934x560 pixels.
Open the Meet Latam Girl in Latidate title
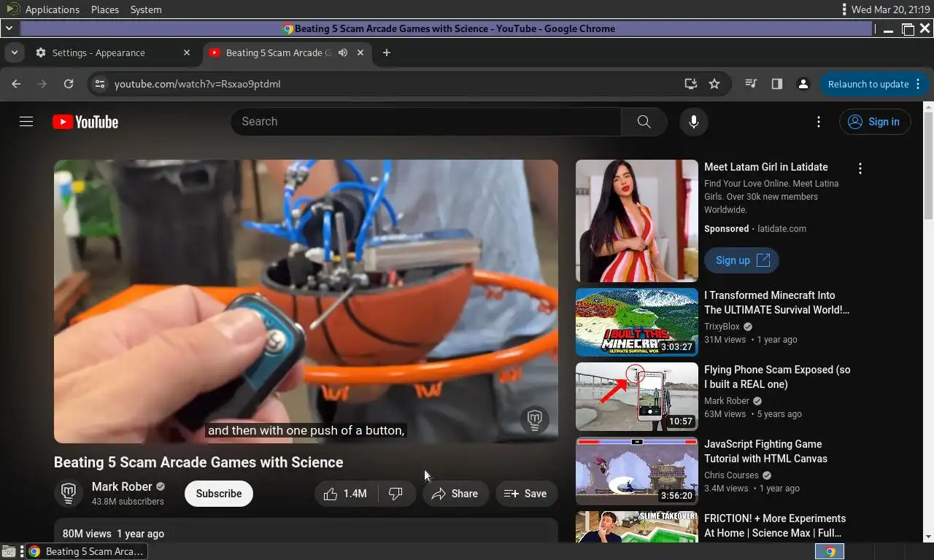[766, 167]
